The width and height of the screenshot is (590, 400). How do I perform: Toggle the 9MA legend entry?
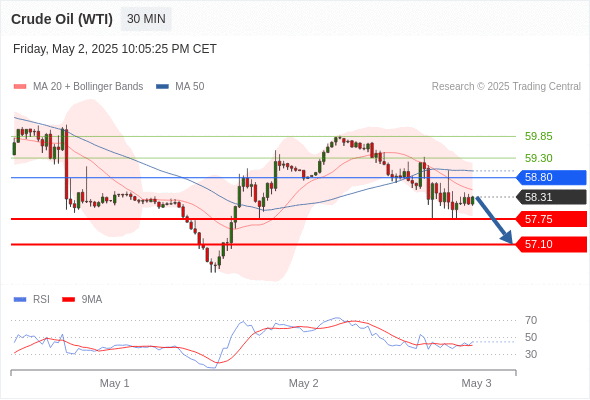coord(82,300)
